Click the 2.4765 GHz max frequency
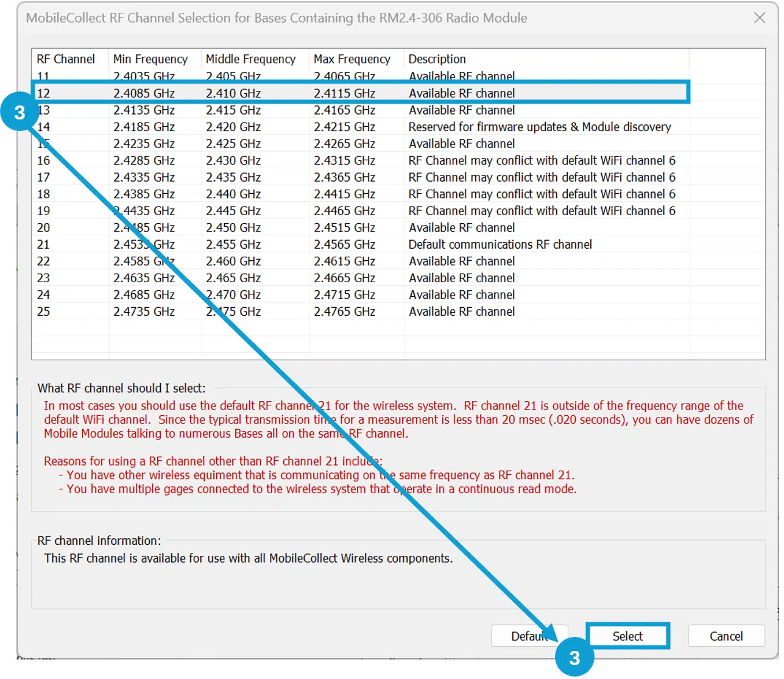The height and width of the screenshot is (679, 784). (344, 311)
